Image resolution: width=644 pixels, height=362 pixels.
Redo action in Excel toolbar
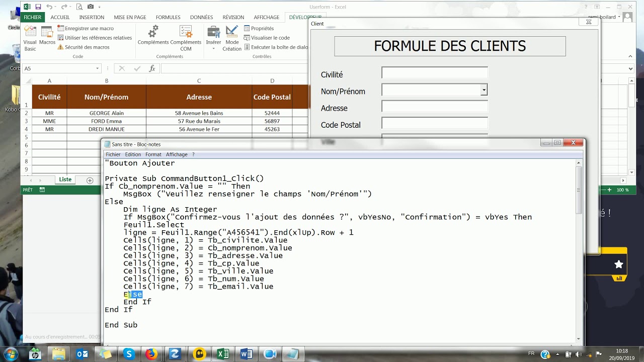(64, 7)
